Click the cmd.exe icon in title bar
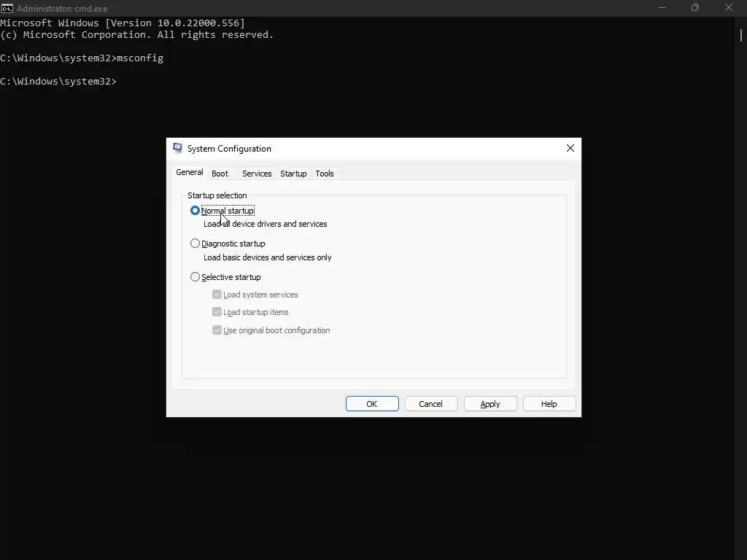Image resolution: width=747 pixels, height=560 pixels. 7,8
